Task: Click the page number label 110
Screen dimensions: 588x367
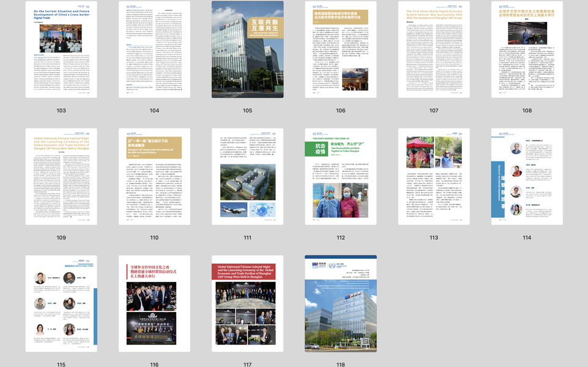Action: (x=155, y=238)
